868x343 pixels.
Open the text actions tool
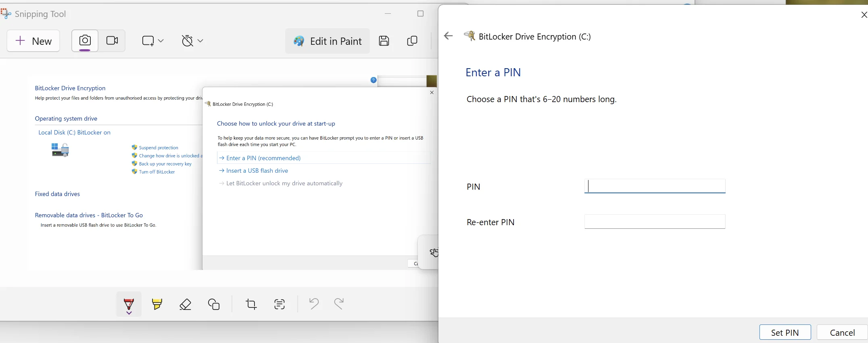click(280, 304)
